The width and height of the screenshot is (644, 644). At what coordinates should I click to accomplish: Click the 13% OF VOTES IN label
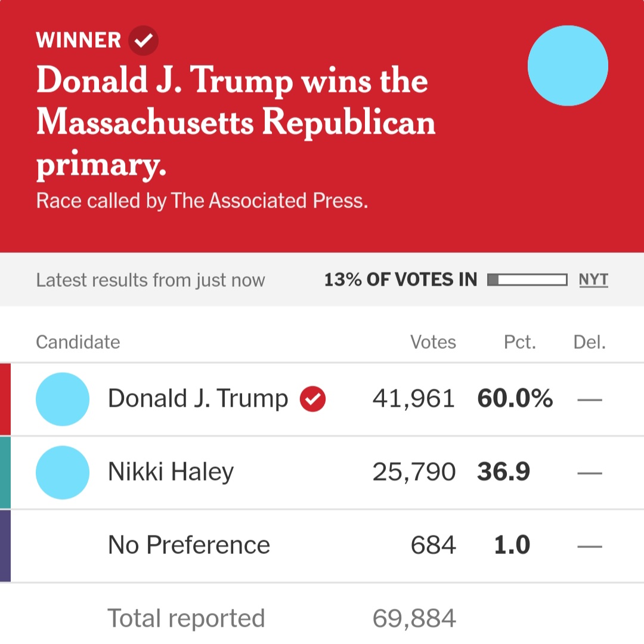[401, 280]
